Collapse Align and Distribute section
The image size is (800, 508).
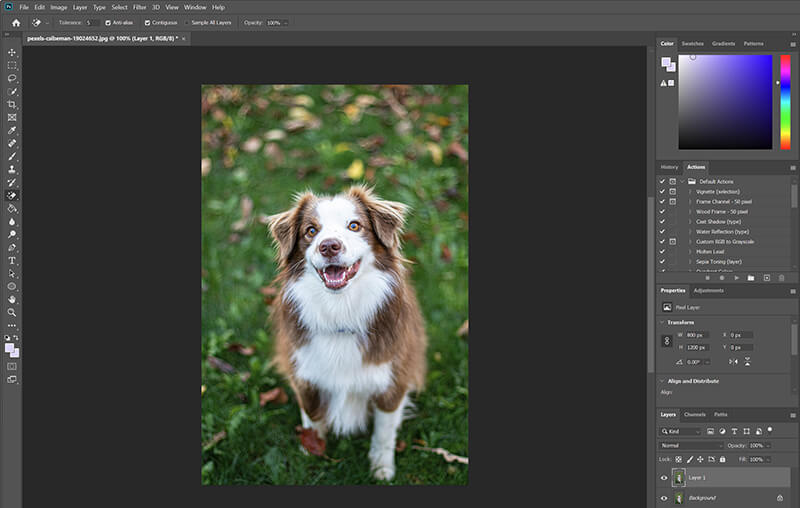coord(662,381)
